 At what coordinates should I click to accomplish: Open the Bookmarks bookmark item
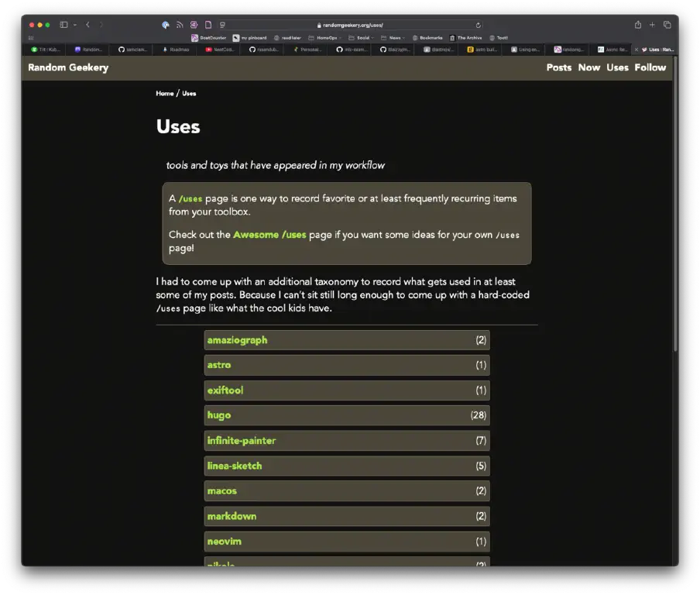coord(427,38)
